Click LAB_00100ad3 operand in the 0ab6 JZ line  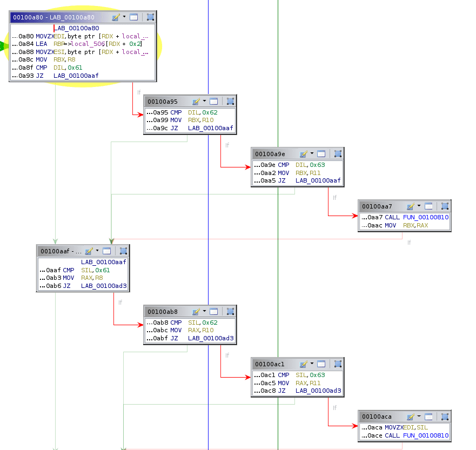tap(103, 286)
